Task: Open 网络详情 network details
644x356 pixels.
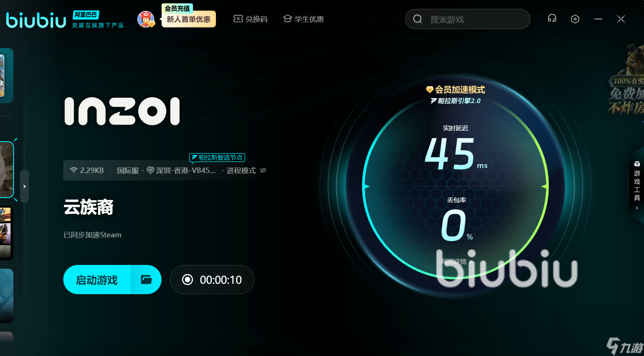Action: point(456,262)
